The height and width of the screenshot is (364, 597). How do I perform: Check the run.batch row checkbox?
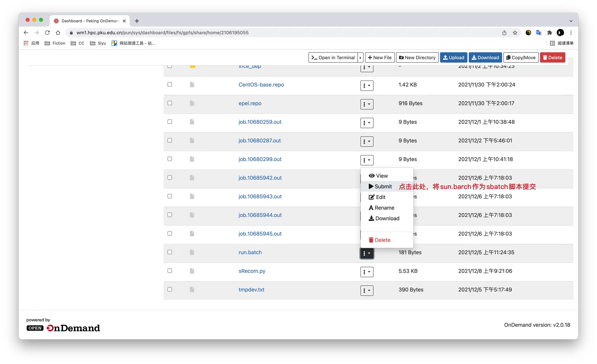170,252
